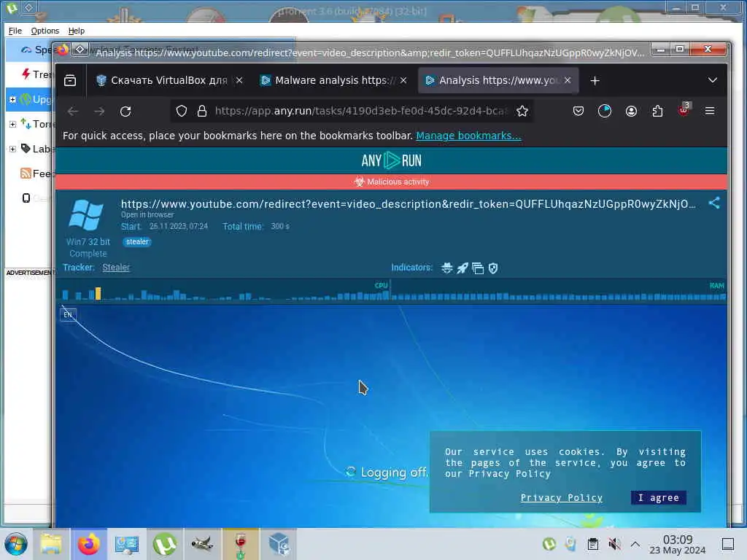Viewport: 747px width, 560px height.
Task: Click the blue circular container extension icon
Action: coord(605,111)
